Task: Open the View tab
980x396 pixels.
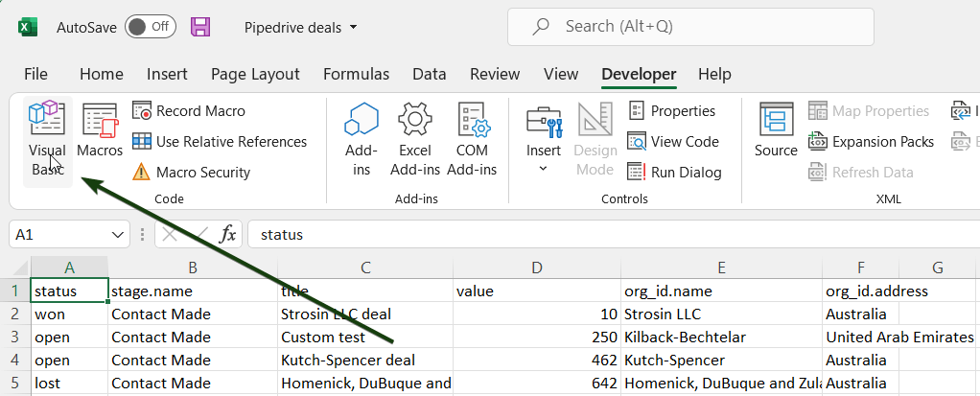Action: (561, 75)
